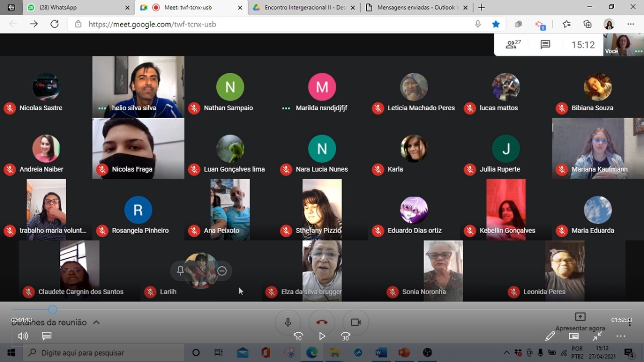The image size is (644, 362).
Task: Toggle the Meet camera button
Action: pyautogui.click(x=356, y=322)
